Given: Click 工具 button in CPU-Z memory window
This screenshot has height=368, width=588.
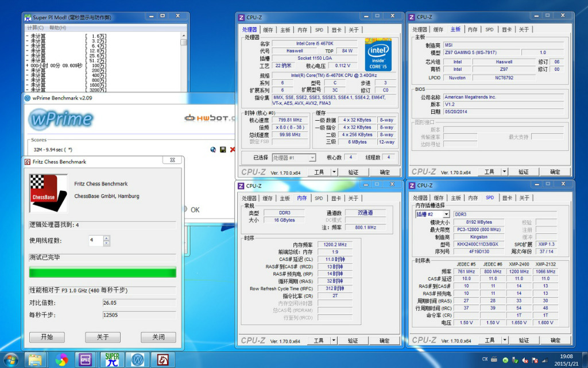Looking at the screenshot, I should click(x=319, y=340).
